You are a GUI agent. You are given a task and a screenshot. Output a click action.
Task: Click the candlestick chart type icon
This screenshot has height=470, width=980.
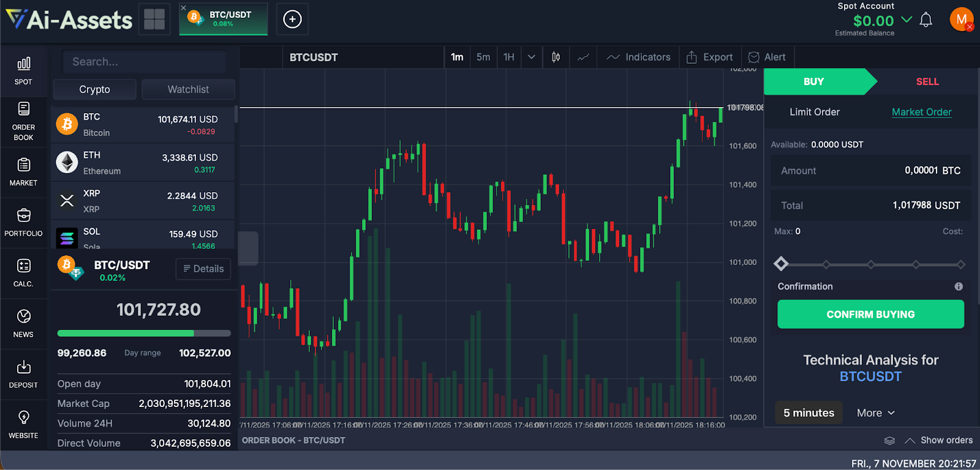tap(556, 57)
